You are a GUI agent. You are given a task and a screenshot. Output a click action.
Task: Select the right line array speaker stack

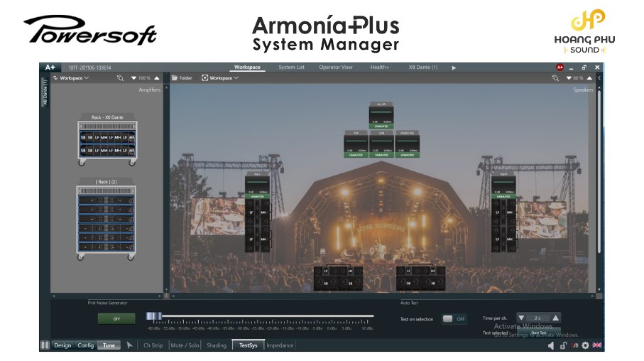pos(503,225)
